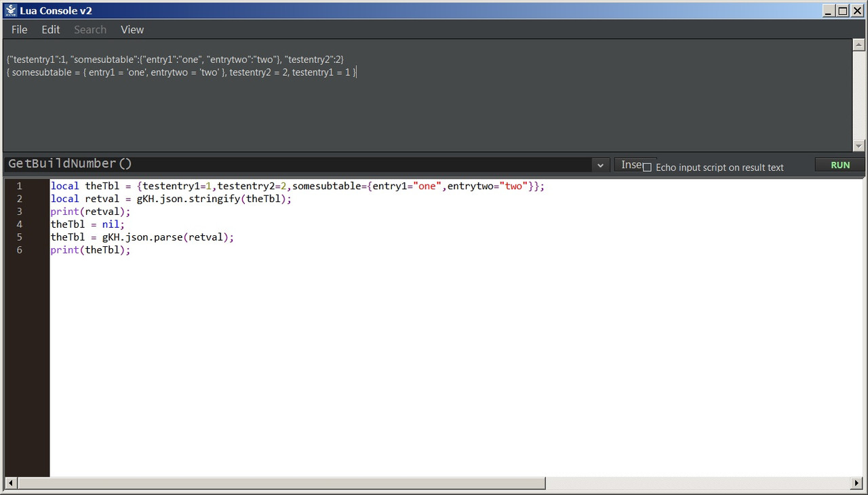Open the Search menu
This screenshot has height=495, width=868.
click(90, 30)
